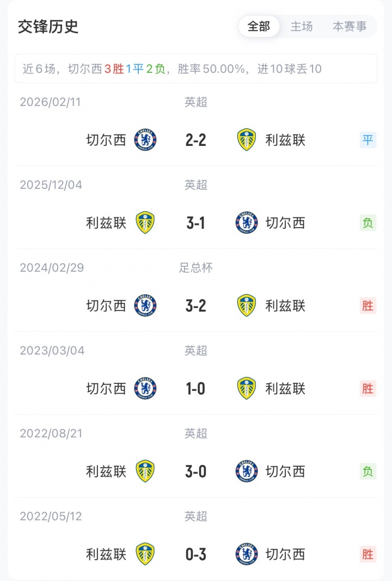
Task: Open the 2-2 score of the 2026/02/11 match
Action: (196, 140)
